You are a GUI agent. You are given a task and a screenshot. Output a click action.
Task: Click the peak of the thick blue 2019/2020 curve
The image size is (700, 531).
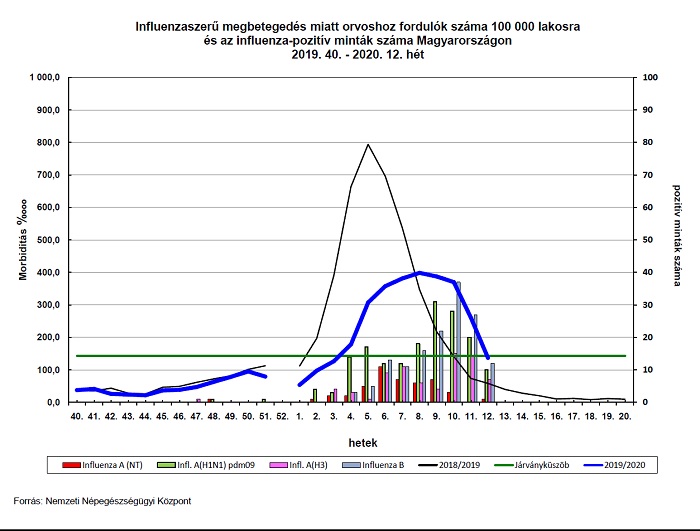420,272
